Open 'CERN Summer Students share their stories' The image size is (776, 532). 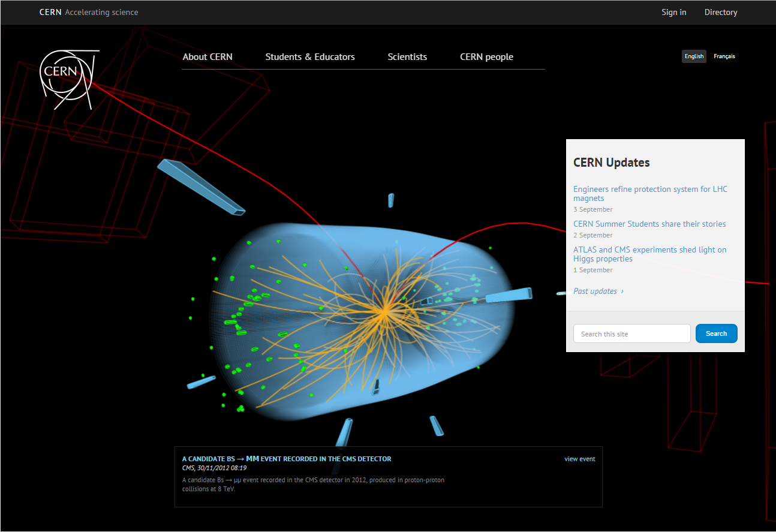coord(649,224)
